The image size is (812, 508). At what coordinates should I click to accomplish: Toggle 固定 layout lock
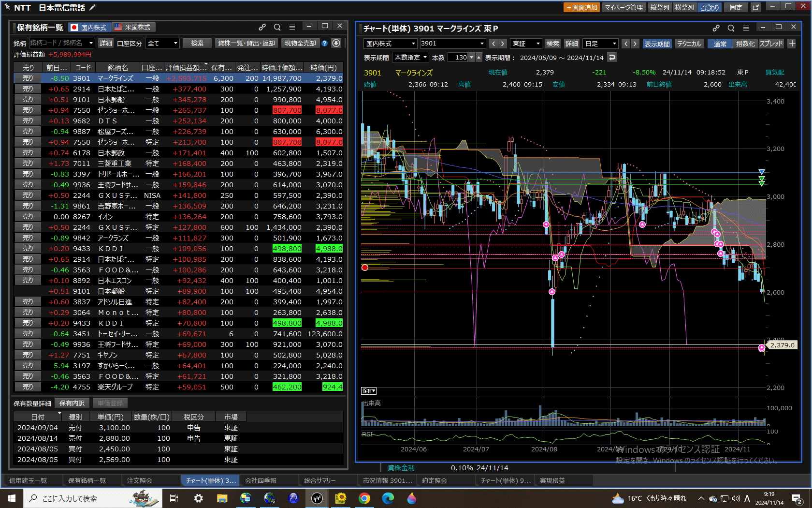(x=736, y=7)
